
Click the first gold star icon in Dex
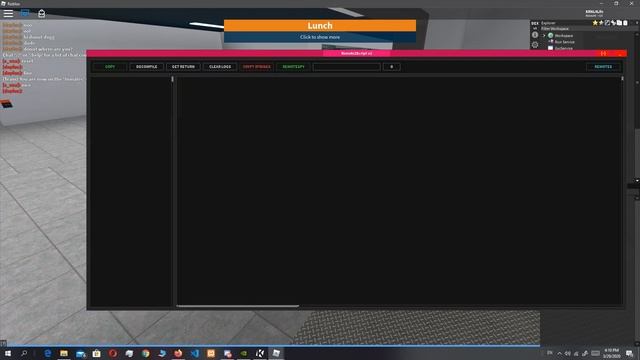tap(595, 23)
